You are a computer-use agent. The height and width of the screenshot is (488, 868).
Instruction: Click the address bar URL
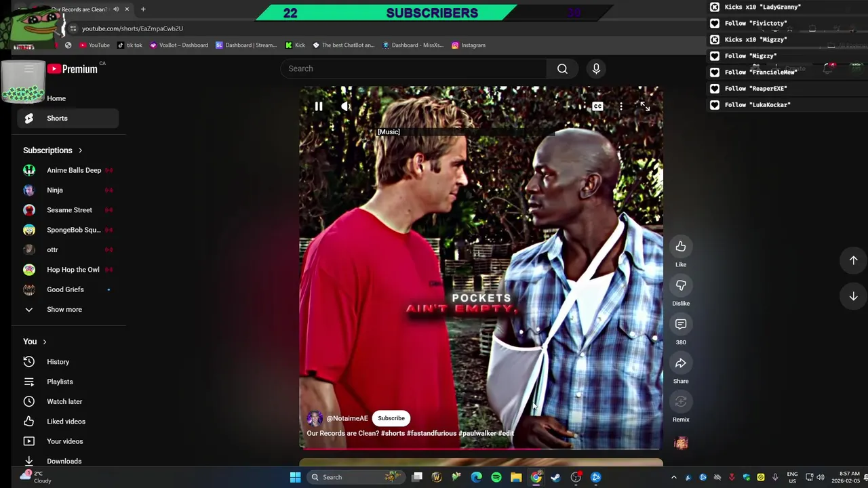[x=132, y=28]
